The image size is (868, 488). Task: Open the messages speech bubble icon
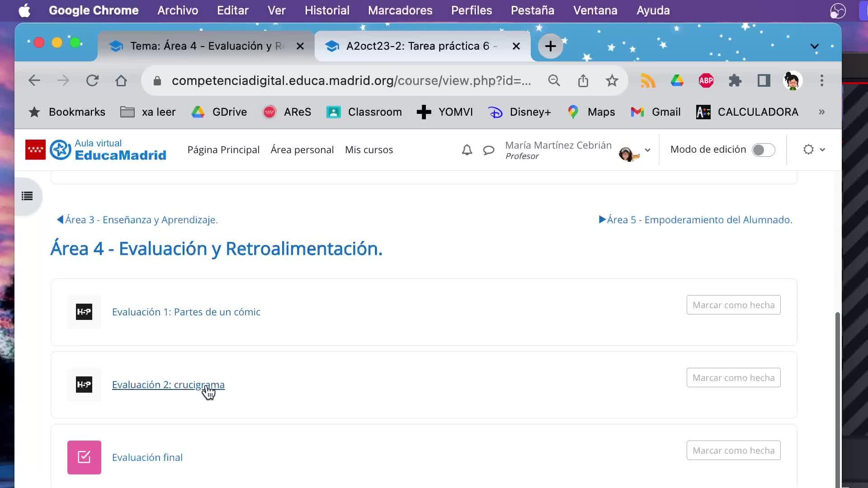488,150
